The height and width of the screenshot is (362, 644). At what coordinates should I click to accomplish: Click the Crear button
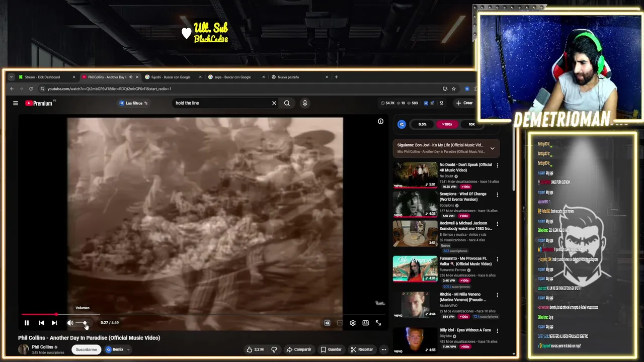click(464, 103)
